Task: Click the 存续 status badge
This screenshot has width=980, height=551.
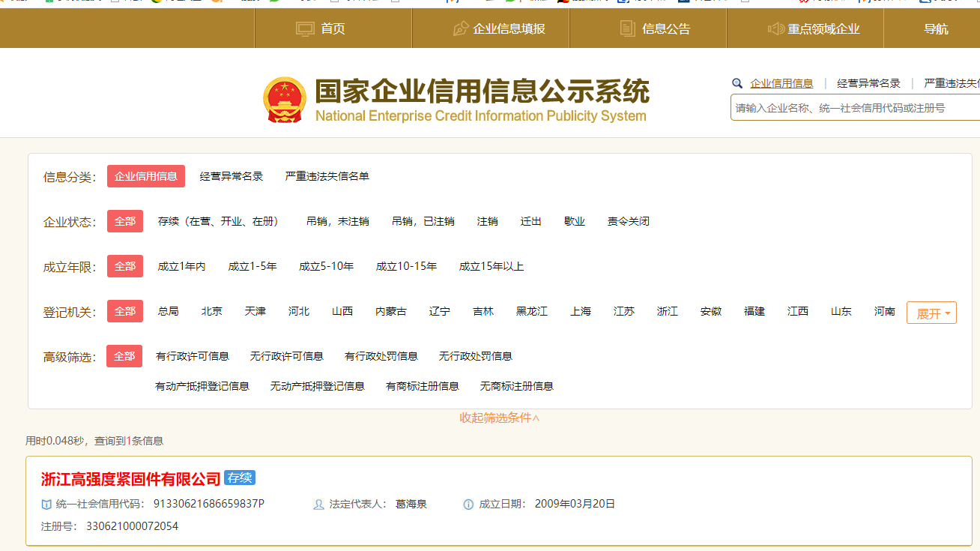Action: (x=240, y=478)
